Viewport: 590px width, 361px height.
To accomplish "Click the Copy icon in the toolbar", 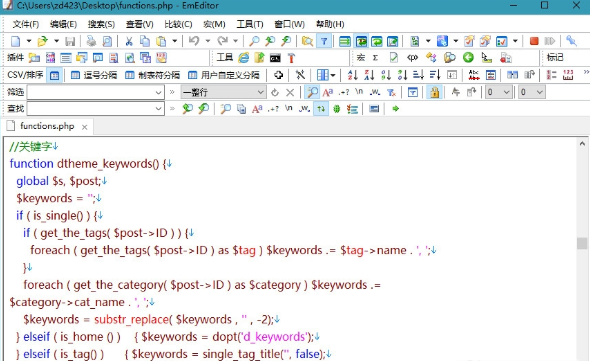I will (144, 41).
